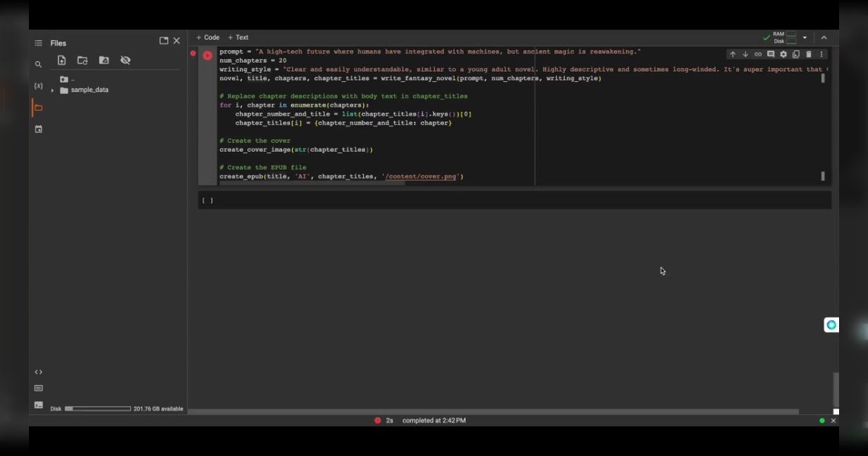The image size is (868, 456).
Task: Click the Disk usage bar
Action: (x=98, y=409)
